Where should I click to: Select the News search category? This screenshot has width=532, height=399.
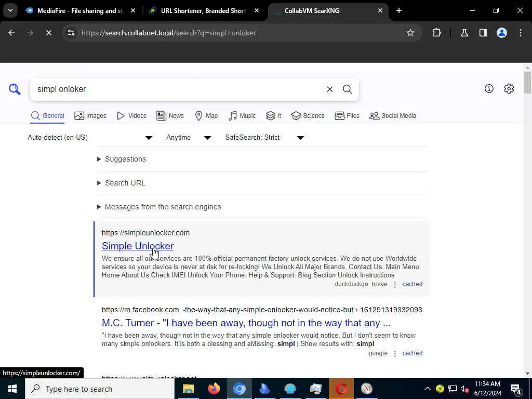pyautogui.click(x=170, y=116)
